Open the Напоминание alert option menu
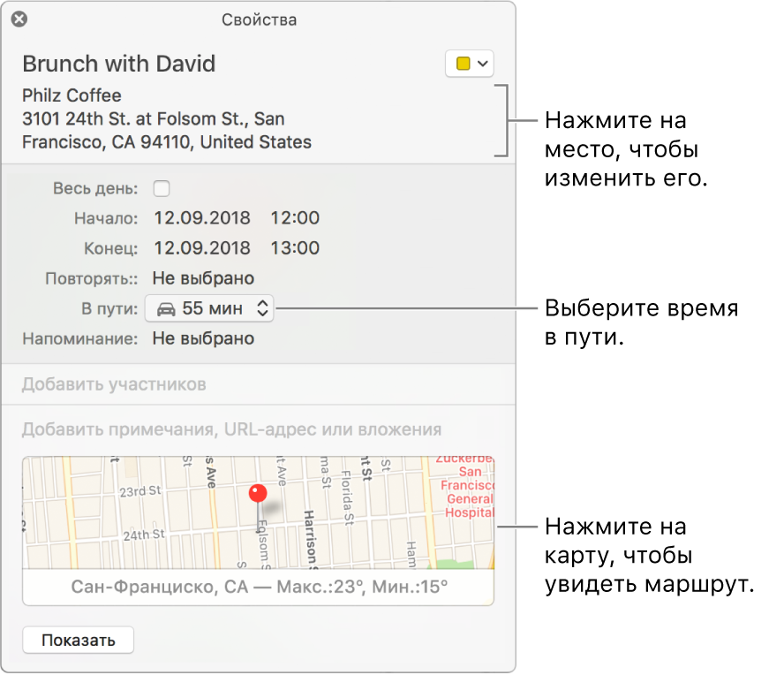784x675 pixels. point(203,338)
